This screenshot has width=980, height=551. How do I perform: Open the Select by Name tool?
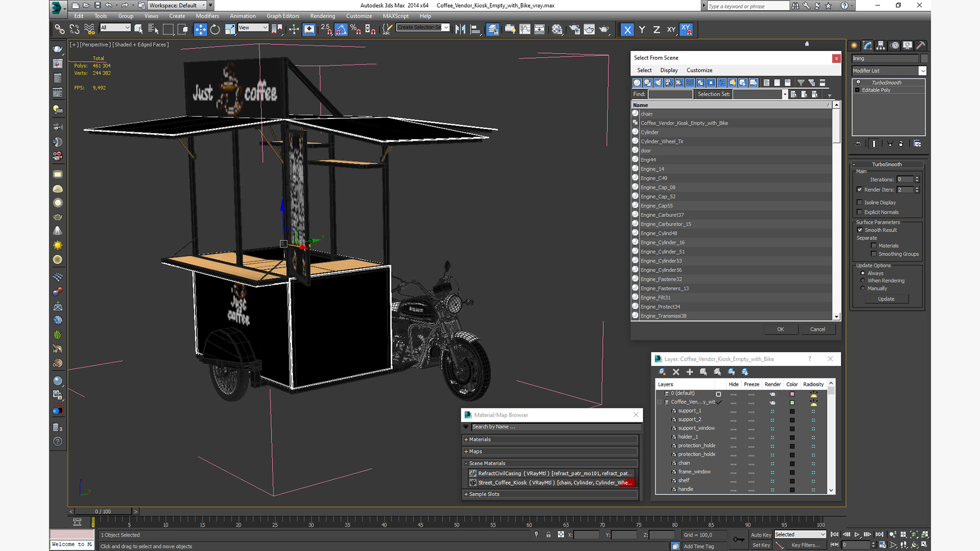coord(153,30)
